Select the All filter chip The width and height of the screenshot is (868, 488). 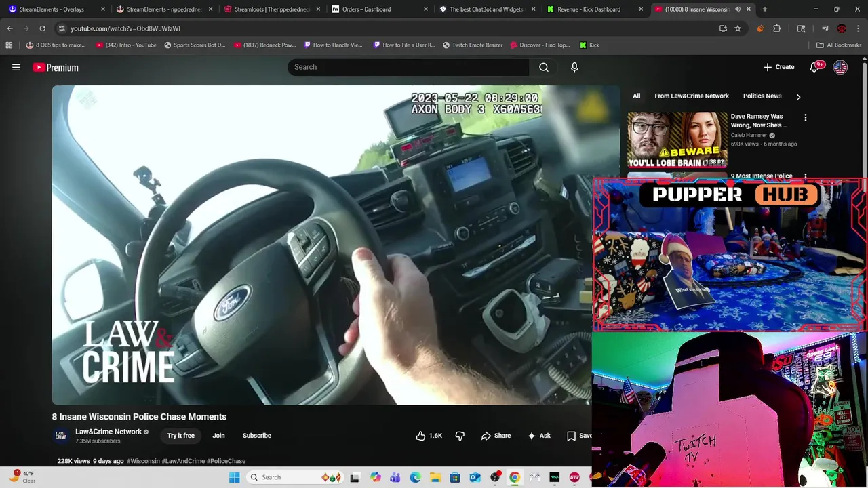pos(636,96)
